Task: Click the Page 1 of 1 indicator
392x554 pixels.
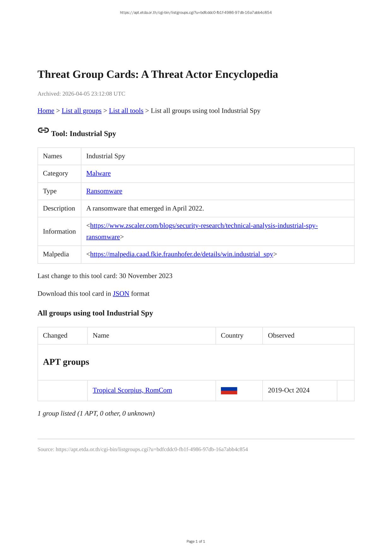Action: [196, 541]
